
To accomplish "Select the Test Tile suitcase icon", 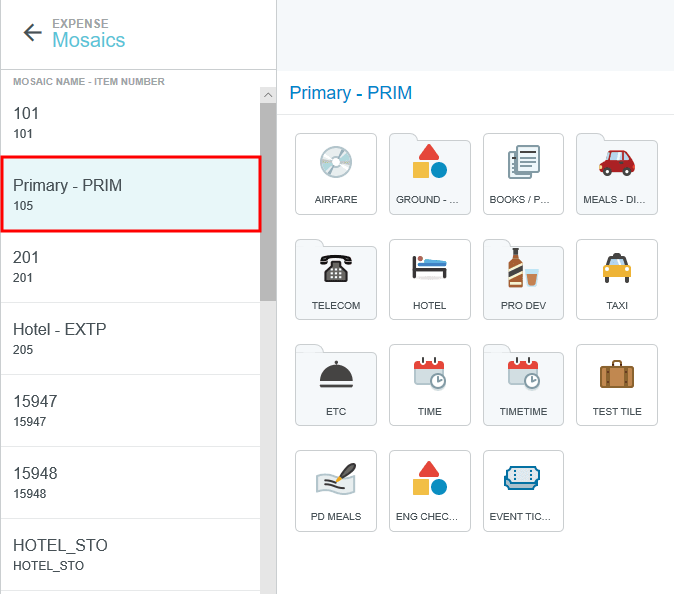I will click(x=617, y=375).
